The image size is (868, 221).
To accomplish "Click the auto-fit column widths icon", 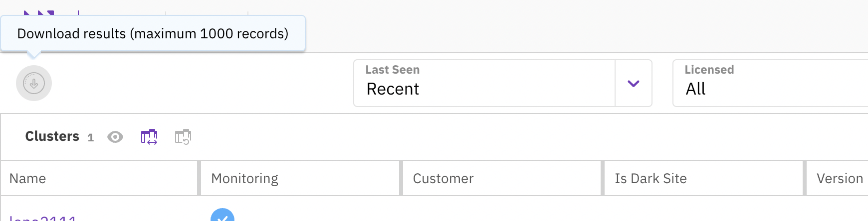I will 149,137.
